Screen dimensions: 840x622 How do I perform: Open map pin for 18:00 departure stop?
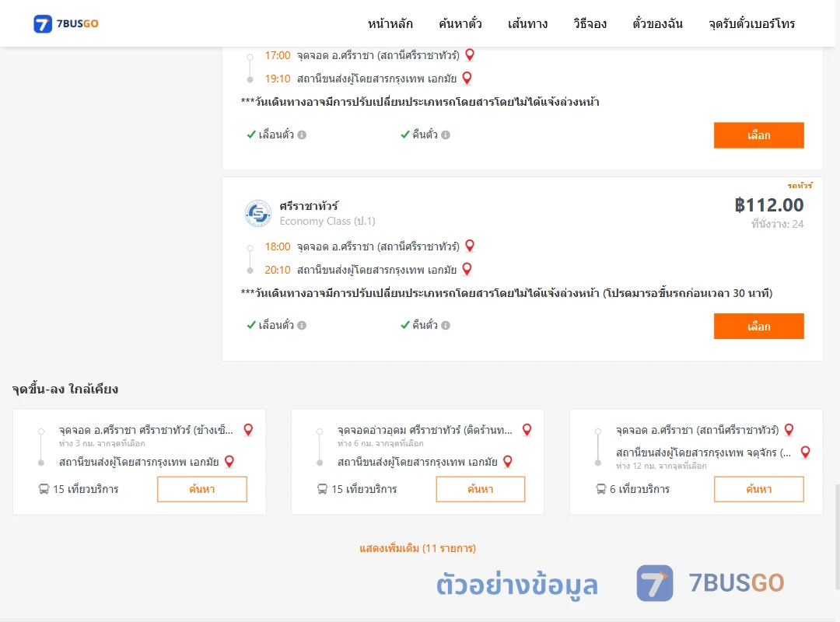470,246
